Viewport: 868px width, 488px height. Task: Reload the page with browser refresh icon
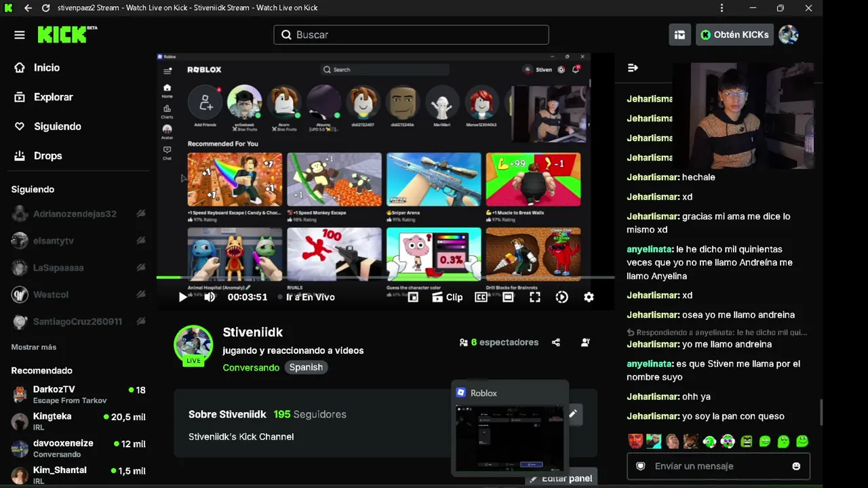point(45,8)
